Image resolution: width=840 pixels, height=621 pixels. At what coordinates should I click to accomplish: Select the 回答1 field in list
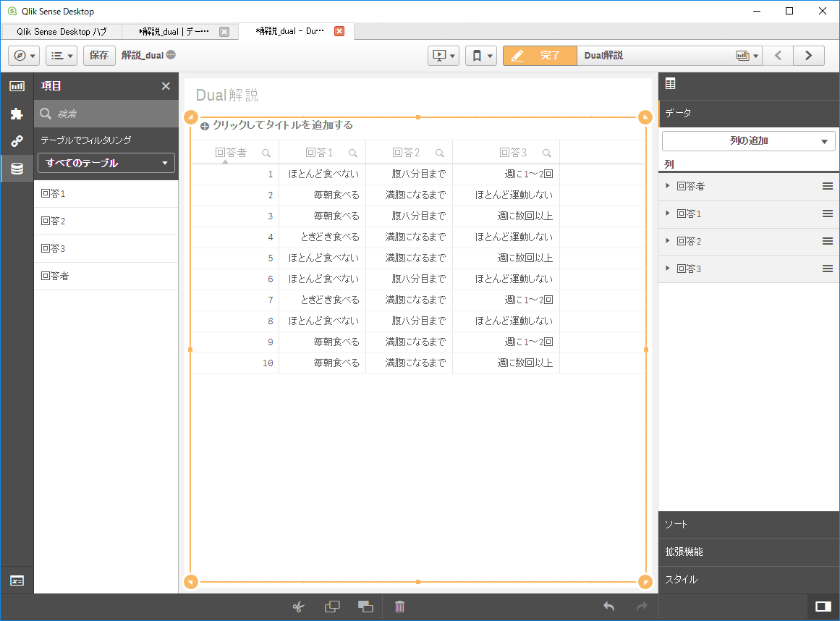106,194
